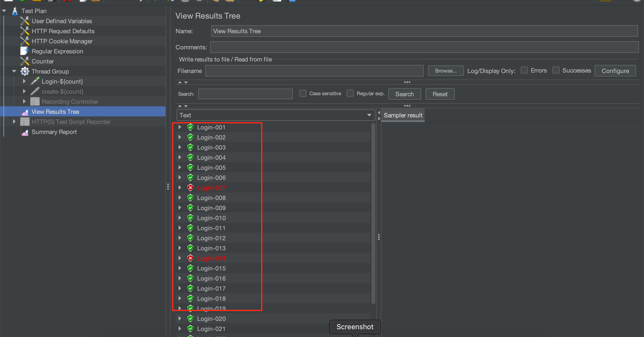Click the Regular Expression icon
The image size is (644, 337).
25,51
